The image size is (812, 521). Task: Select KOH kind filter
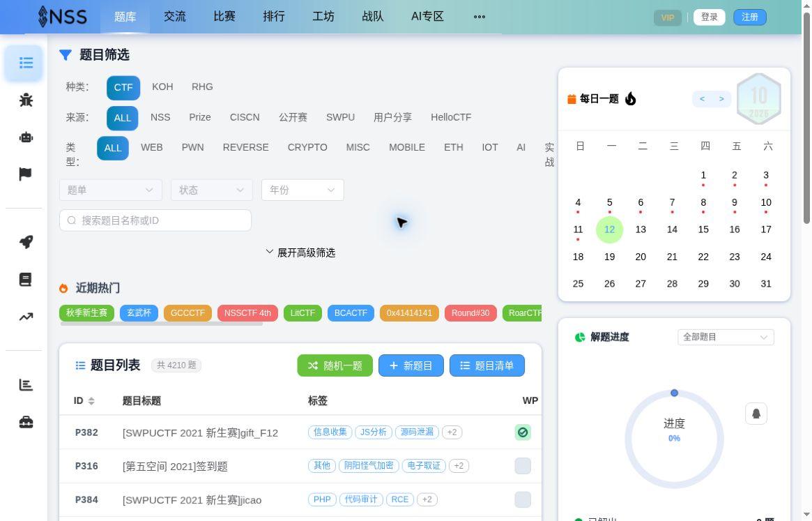coord(162,87)
